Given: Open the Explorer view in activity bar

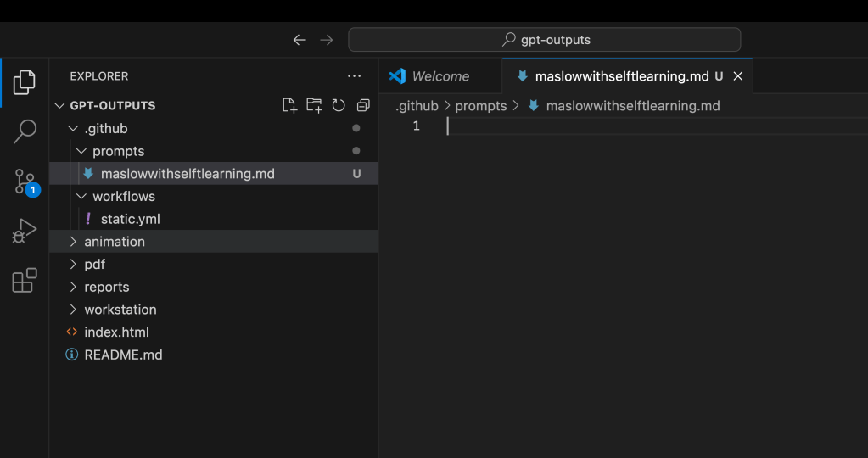Looking at the screenshot, I should tap(25, 82).
